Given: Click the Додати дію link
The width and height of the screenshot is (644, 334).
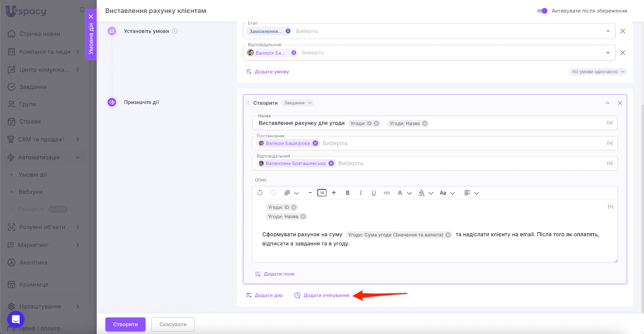Looking at the screenshot, I should point(264,295).
